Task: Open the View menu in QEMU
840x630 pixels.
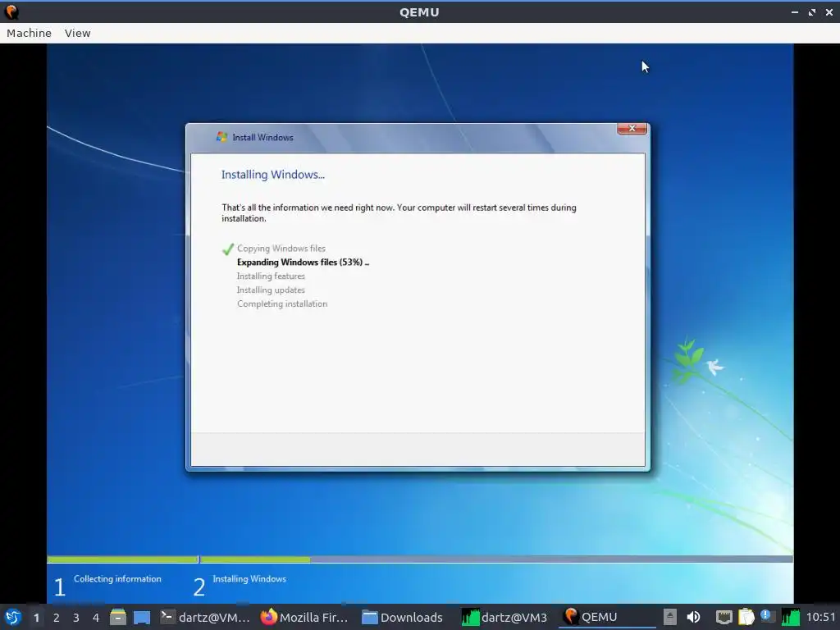Action: [x=78, y=33]
